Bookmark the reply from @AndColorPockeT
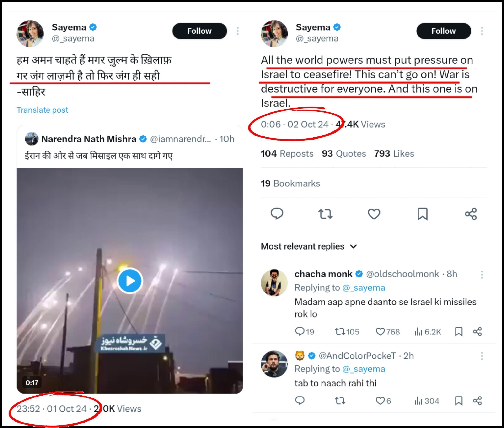The width and height of the screenshot is (504, 428). (x=458, y=401)
